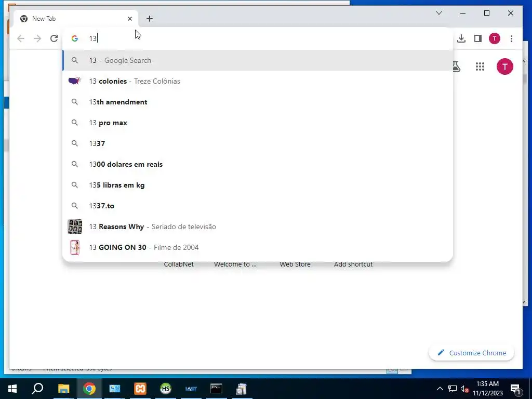Open the Windows Start menu

[12, 389]
